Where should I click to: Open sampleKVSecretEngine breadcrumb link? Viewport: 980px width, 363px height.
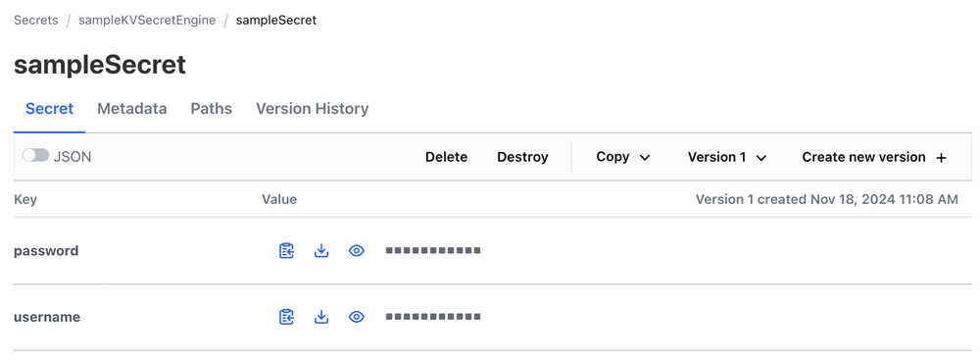point(147,20)
